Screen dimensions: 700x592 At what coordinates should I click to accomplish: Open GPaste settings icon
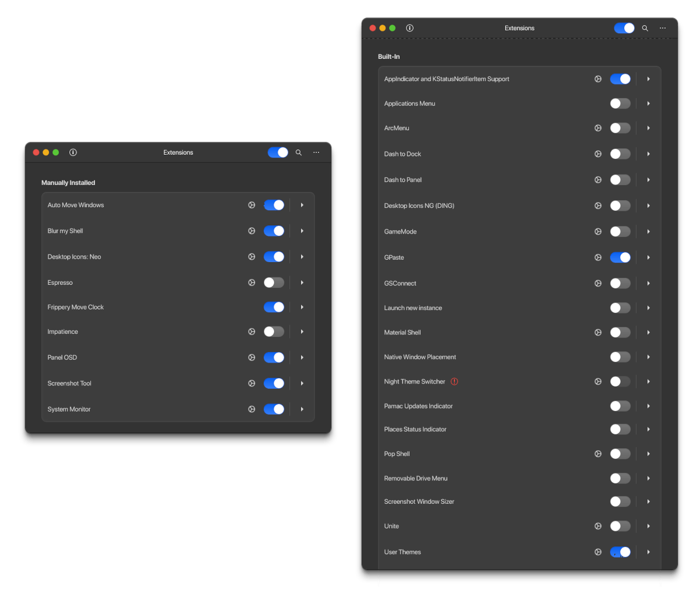pos(598,257)
